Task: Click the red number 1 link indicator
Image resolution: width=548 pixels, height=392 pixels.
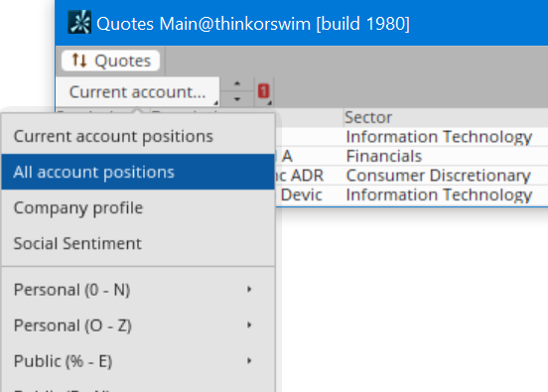Action: click(x=263, y=91)
